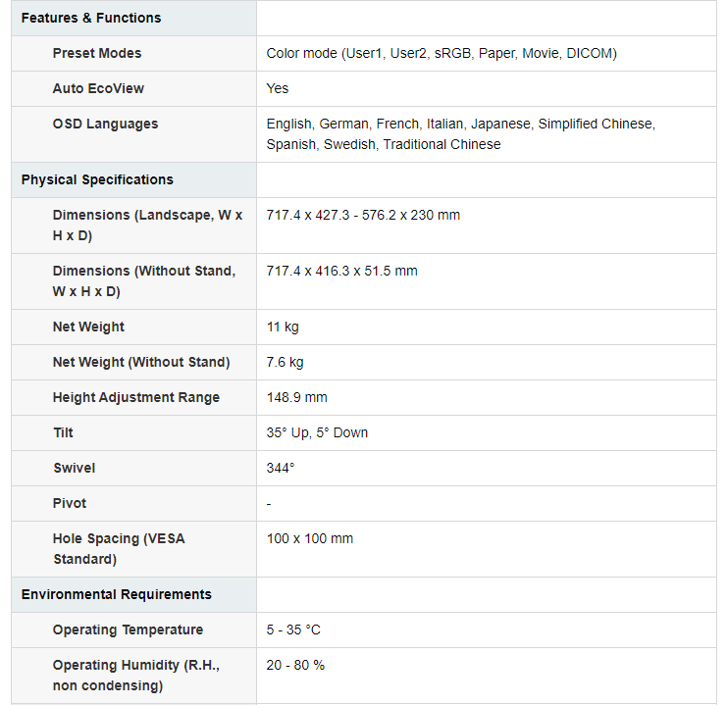The height and width of the screenshot is (705, 728).
Task: Click the Operating Humidity value 20 - 80 %
Action: pos(295,665)
